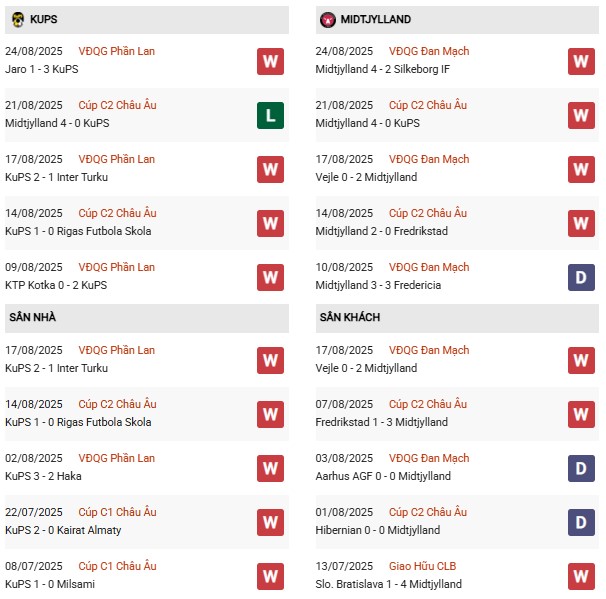Image resolution: width=606 pixels, height=599 pixels.
Task: Click the Midtjylland team logo icon
Action: tap(327, 20)
